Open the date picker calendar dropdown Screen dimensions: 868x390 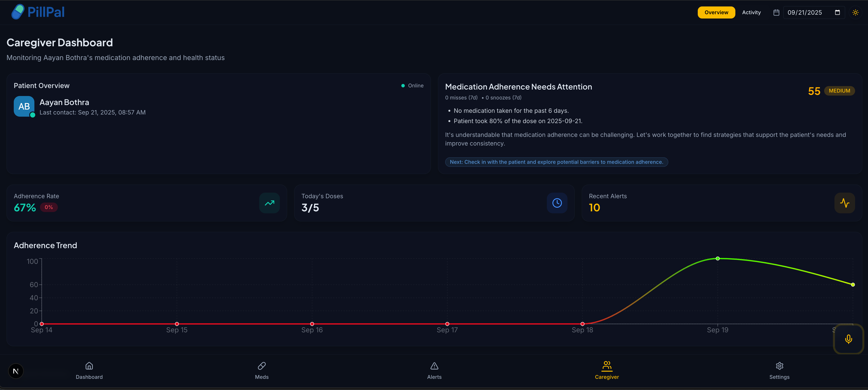point(837,12)
